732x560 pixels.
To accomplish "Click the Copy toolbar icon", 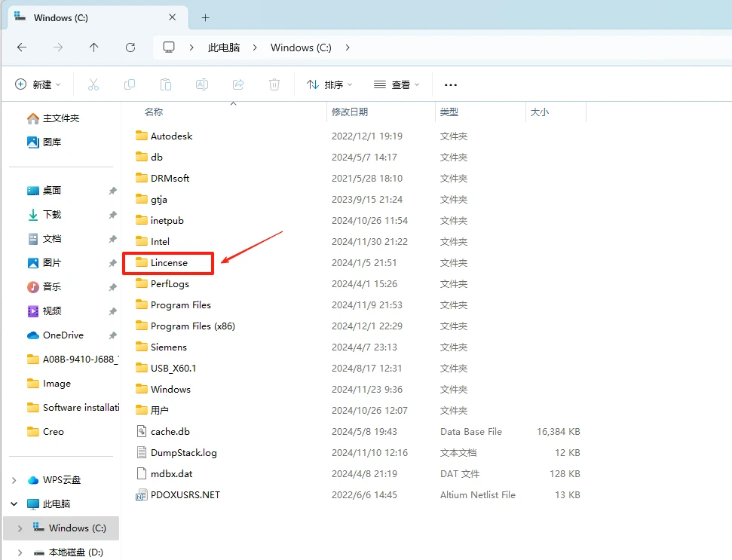I will tap(130, 84).
